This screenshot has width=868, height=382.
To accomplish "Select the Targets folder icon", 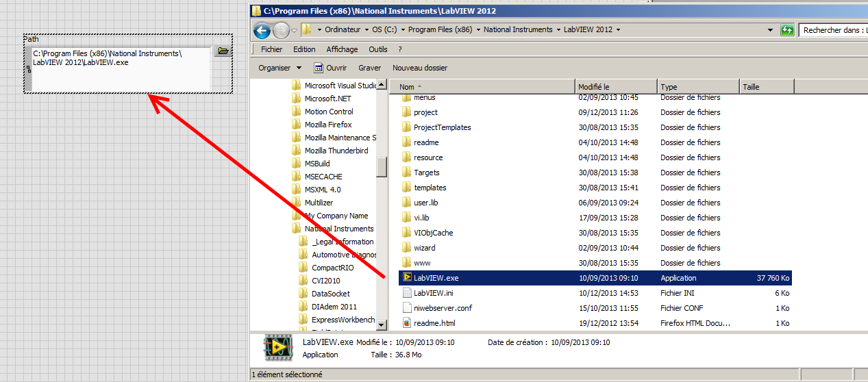I will [406, 173].
